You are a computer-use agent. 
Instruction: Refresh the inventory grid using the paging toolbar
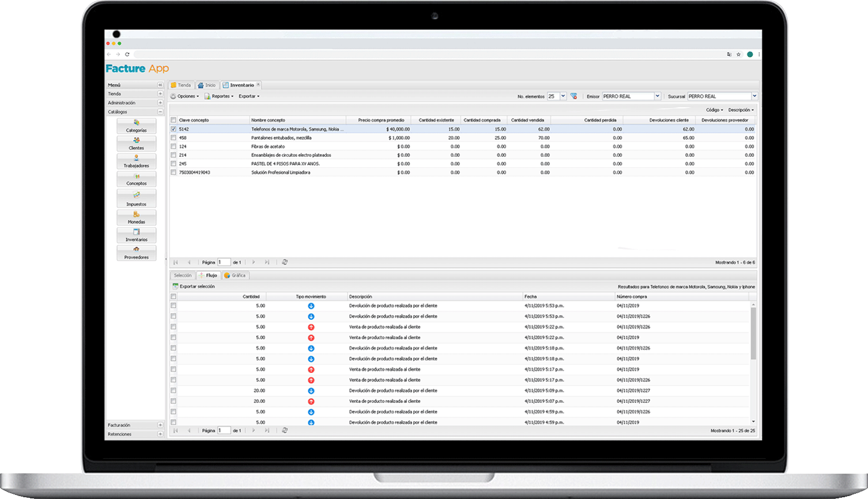pyautogui.click(x=285, y=262)
